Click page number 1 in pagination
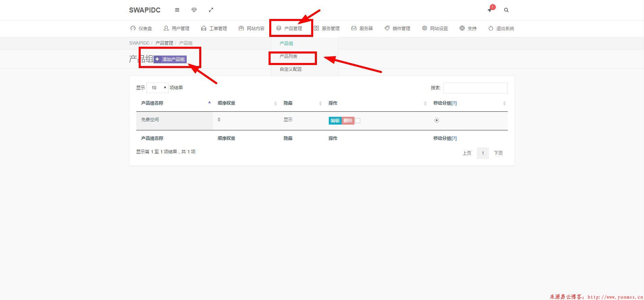Screen dimensions: 644x300 click(483, 153)
